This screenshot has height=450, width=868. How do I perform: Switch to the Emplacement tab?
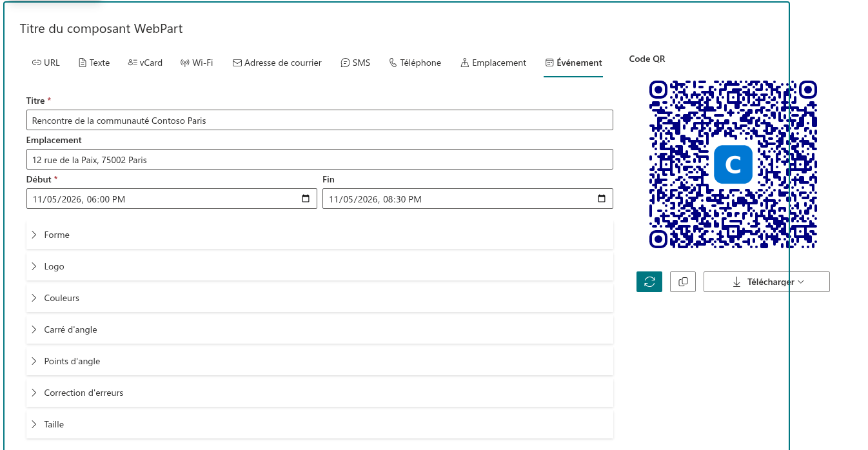[493, 63]
